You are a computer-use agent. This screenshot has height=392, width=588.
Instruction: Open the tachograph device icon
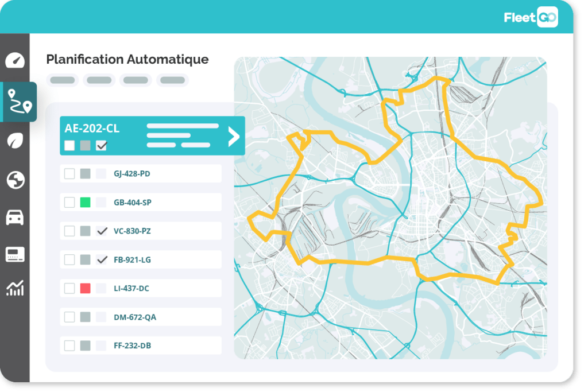click(x=15, y=254)
